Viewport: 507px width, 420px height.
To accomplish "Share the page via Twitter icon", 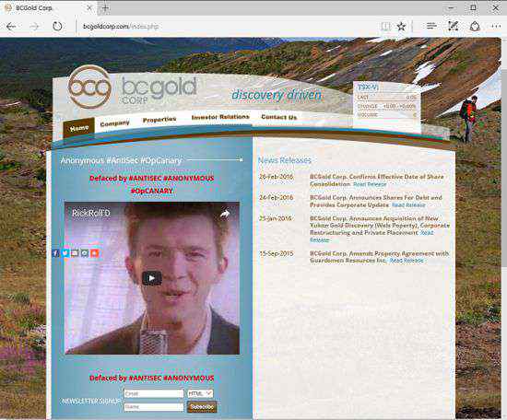I will [65, 253].
